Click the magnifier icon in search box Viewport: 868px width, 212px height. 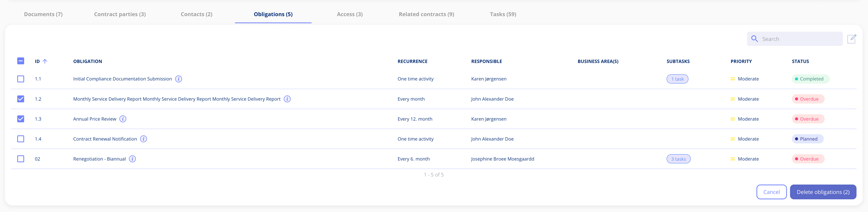coord(754,39)
